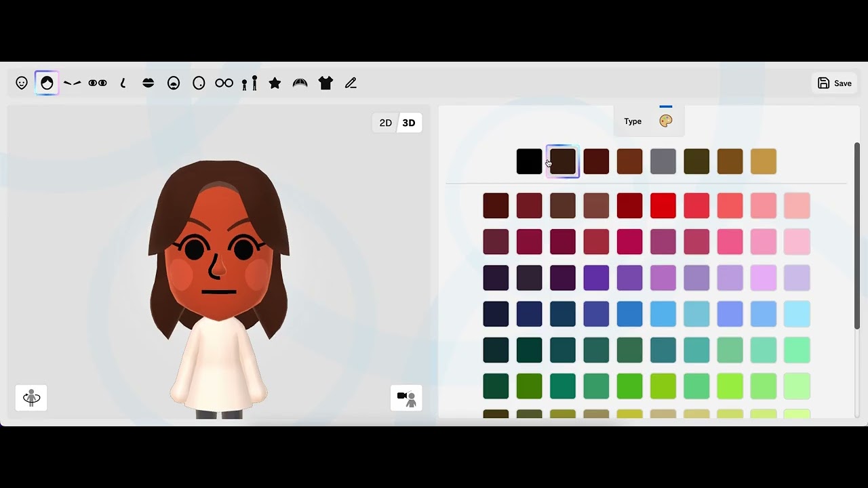
Task: Switch preview to 3D mode
Action: coord(409,123)
